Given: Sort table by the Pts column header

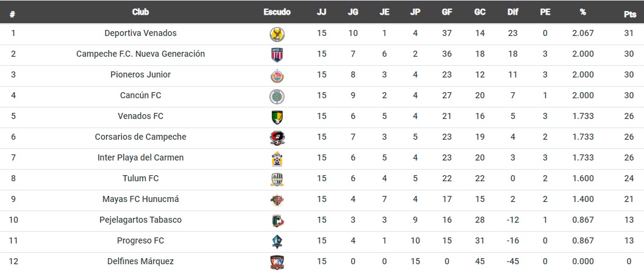Looking at the screenshot, I should [629, 13].
